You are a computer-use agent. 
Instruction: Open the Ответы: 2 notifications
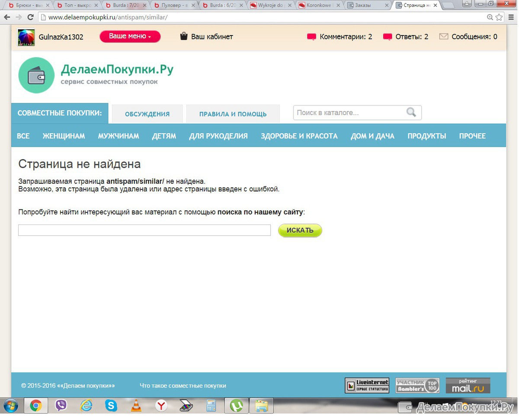[406, 37]
